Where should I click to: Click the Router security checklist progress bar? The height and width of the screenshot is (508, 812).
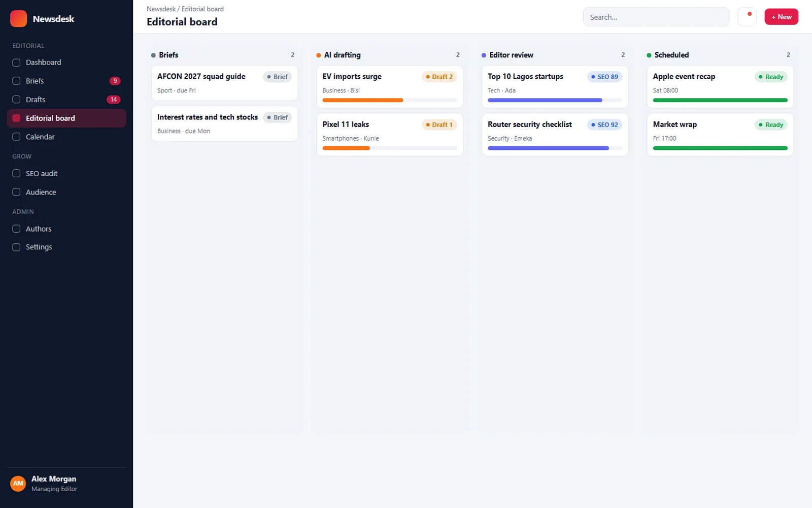(x=555, y=148)
